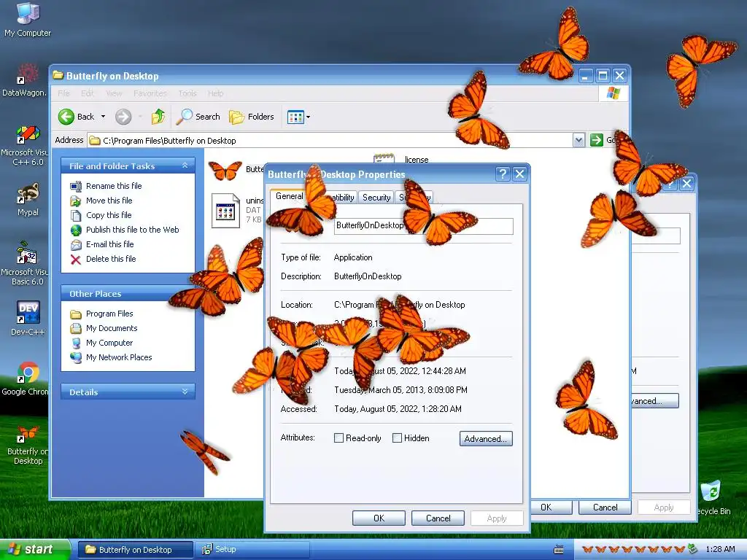Switch to Butterfly on Desktop taskbar button
Viewport: 747px width, 560px height.
(135, 550)
